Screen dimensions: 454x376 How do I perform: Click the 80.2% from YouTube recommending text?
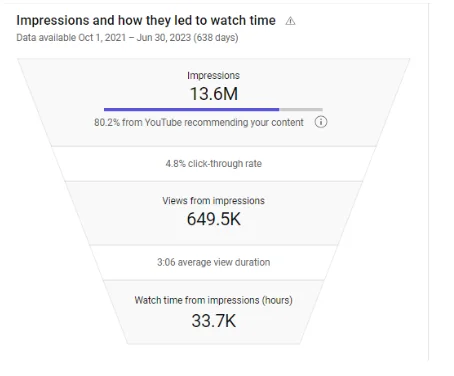coord(199,122)
